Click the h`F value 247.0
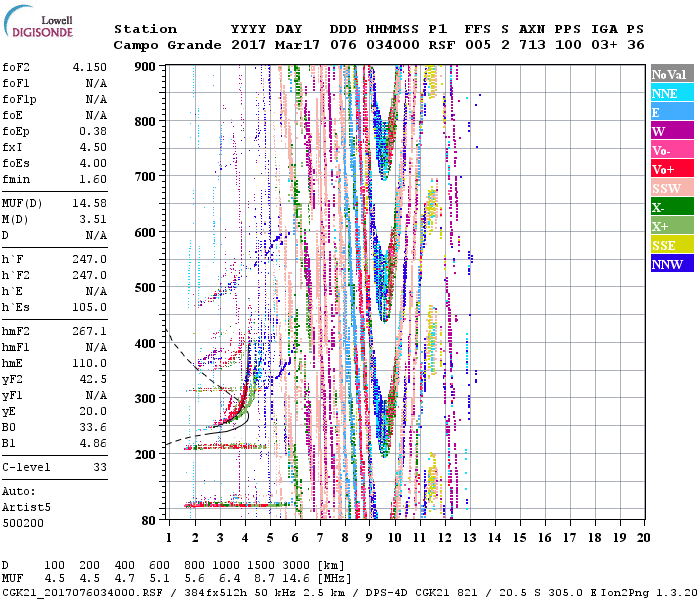Screen dimensions: 700x600 [90, 259]
